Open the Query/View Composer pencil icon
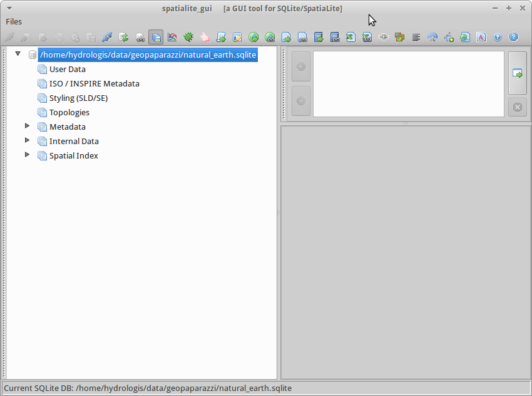Image resolution: width=532 pixels, height=396 pixels. (237, 37)
